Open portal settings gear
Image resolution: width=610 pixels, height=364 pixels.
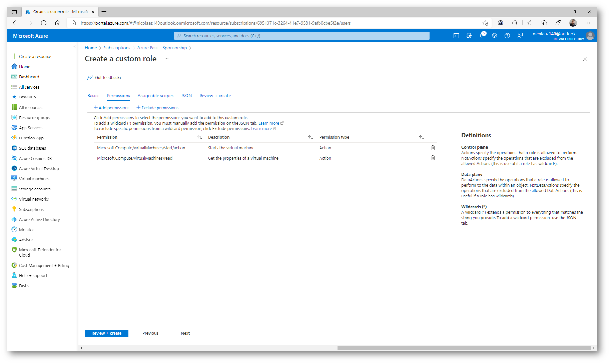(x=494, y=36)
